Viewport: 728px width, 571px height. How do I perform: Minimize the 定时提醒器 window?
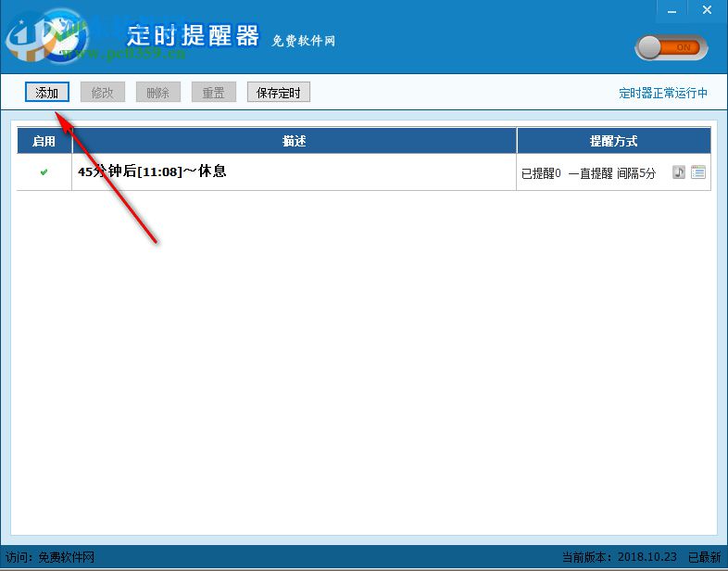click(672, 11)
